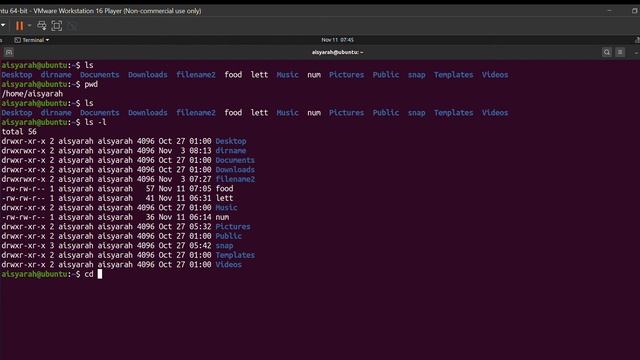
Task: Click the 'ls -l' command text
Action: click(x=96, y=122)
